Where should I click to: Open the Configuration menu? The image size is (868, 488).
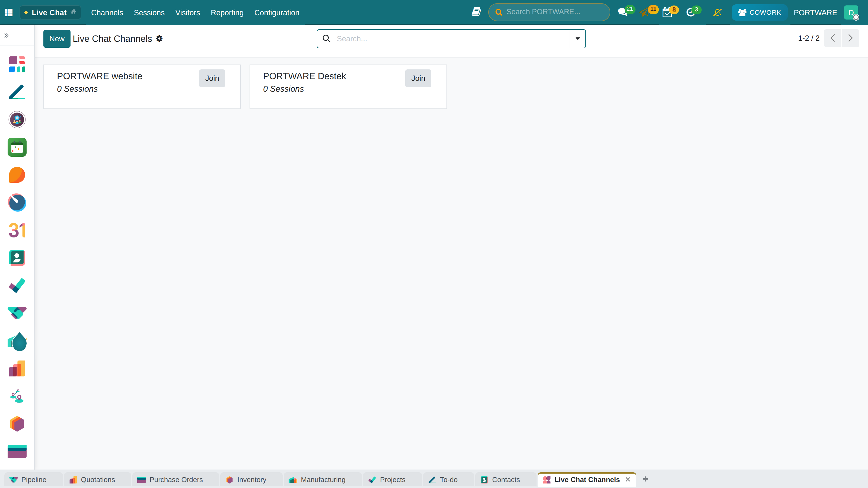[x=277, y=12]
